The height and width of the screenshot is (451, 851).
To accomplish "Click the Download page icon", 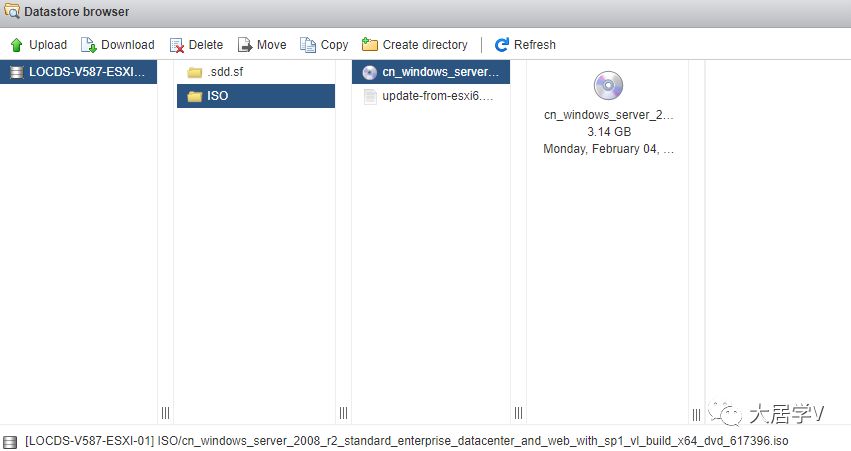I will pyautogui.click(x=88, y=45).
